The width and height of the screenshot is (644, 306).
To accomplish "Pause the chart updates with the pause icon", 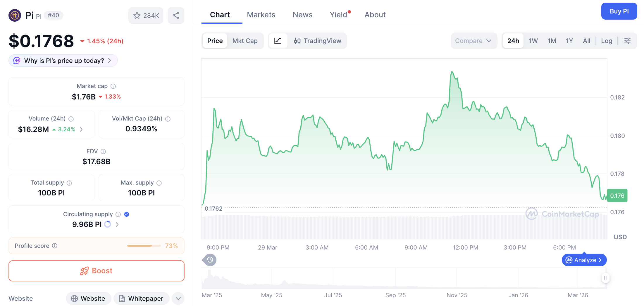I will click(606, 278).
